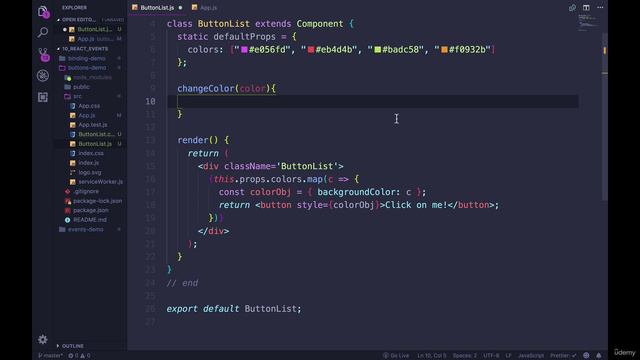Screen dimensions: 640x360
Task: Open README.md in file tree
Action: pos(90,220)
